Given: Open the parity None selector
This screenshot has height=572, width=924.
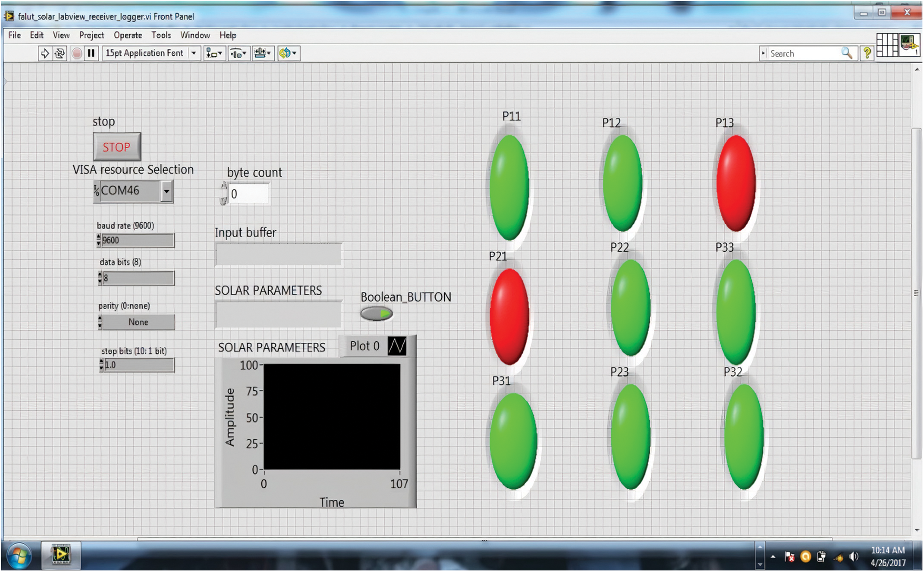Looking at the screenshot, I should point(138,322).
